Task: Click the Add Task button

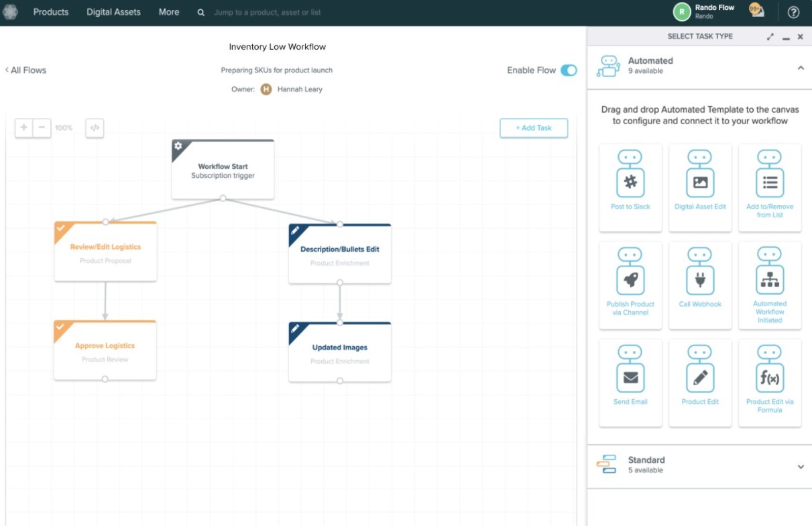Action: click(x=534, y=128)
